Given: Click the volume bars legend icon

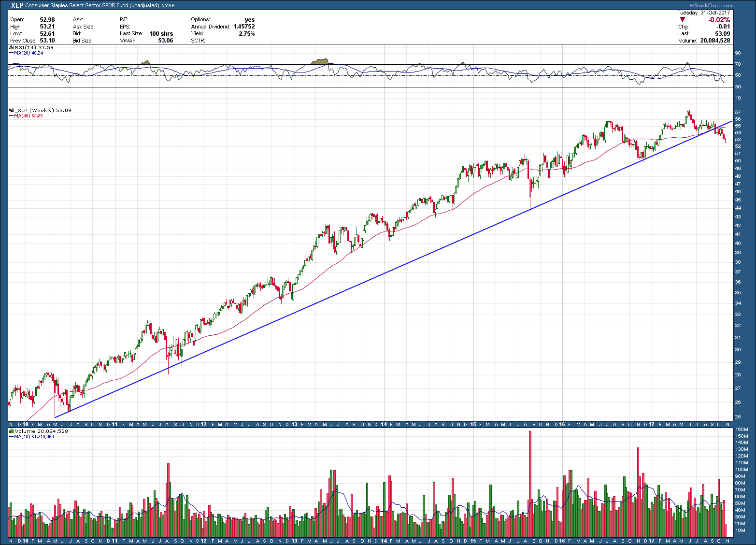Looking at the screenshot, I should (12, 431).
